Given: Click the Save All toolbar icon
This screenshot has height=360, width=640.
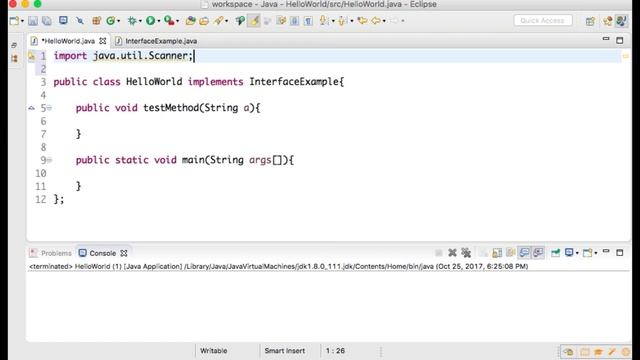Looking at the screenshot, I should 47,21.
